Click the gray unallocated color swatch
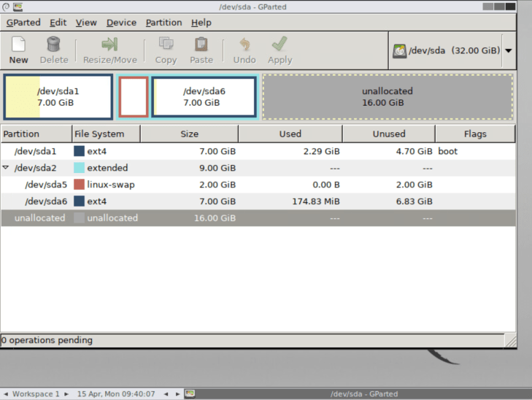Viewport: 532px width, 400px height. pyautogui.click(x=79, y=218)
